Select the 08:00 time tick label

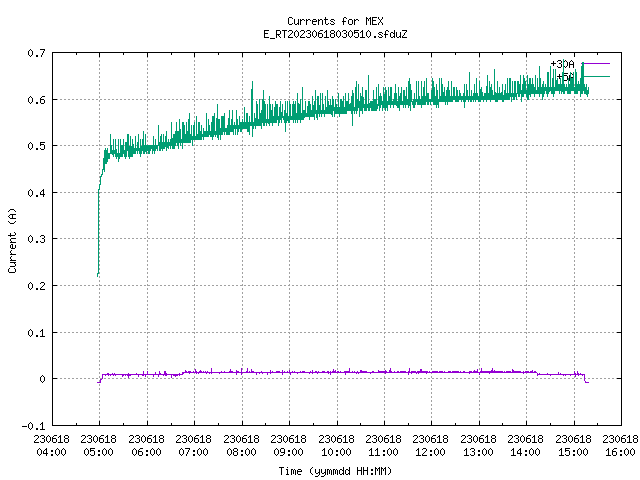241,452
